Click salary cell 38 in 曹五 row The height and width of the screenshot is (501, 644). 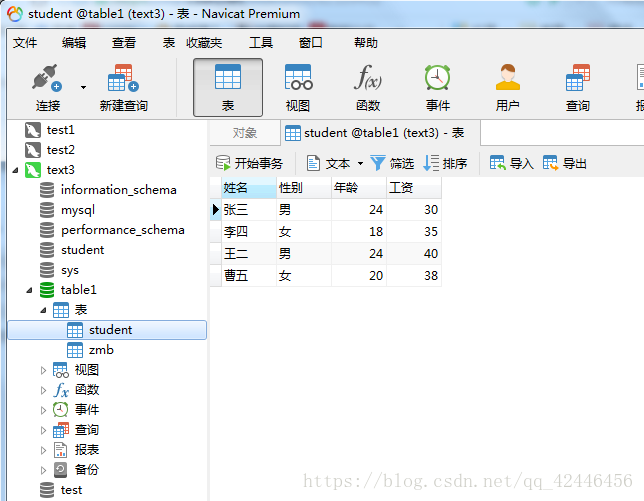click(x=414, y=276)
